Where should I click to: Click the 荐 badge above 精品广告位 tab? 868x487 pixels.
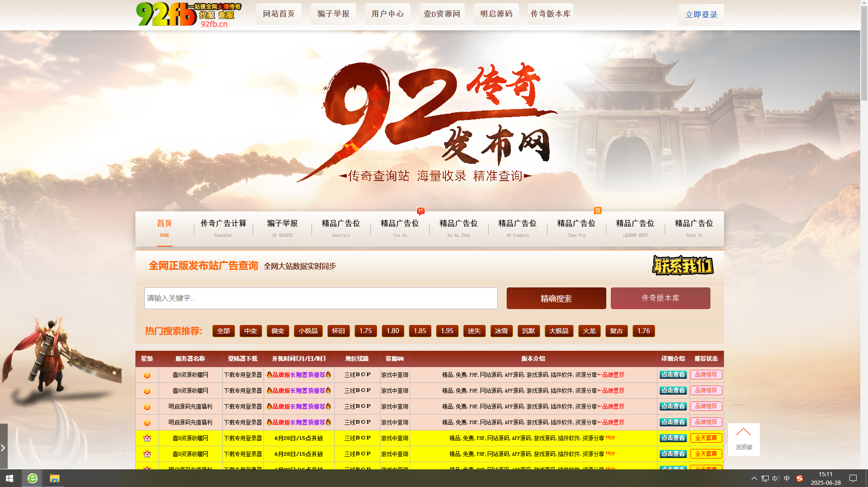point(598,210)
